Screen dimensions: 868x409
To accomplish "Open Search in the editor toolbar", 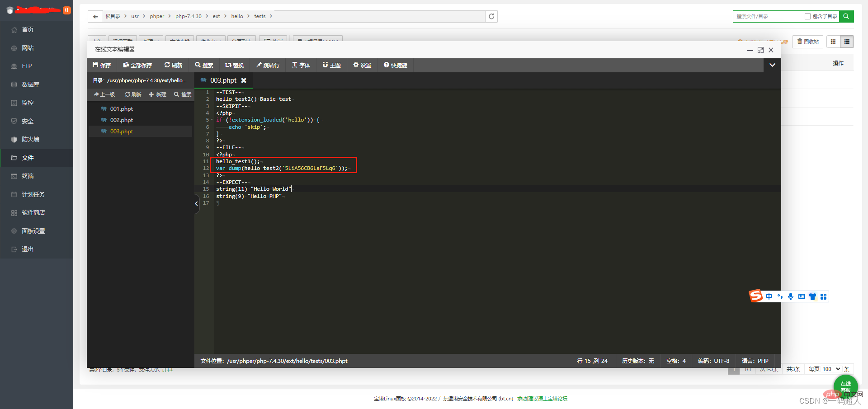I will (x=204, y=65).
